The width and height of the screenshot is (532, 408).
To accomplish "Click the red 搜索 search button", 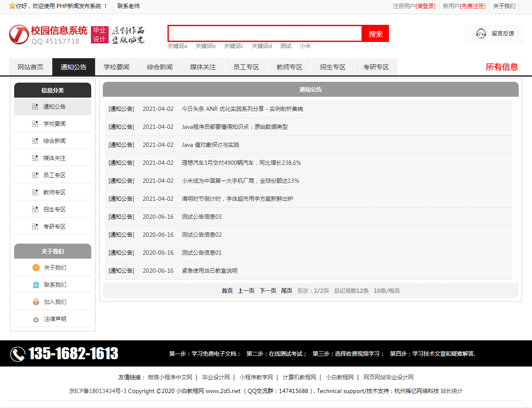I will 376,33.
